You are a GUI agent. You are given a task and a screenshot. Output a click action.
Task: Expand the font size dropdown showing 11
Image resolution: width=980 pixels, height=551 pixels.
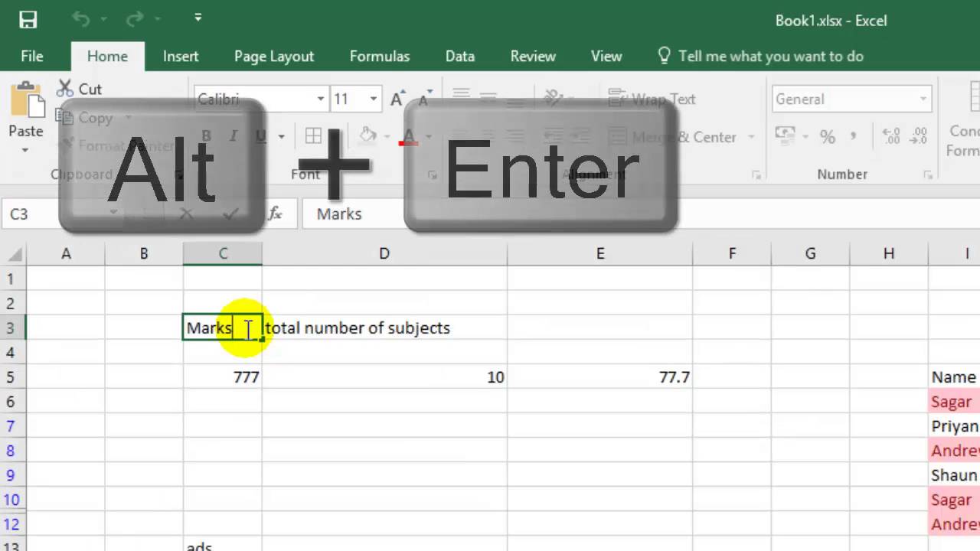click(374, 99)
